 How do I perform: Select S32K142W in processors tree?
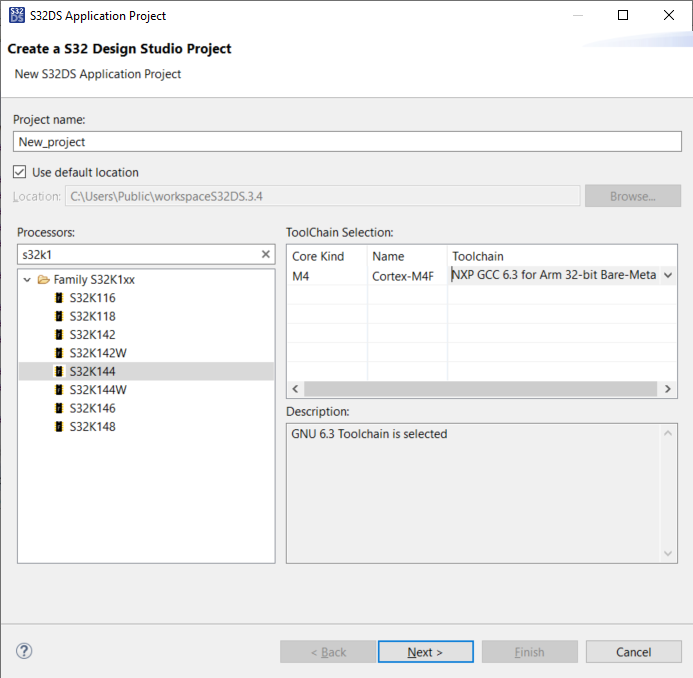[x=98, y=353]
